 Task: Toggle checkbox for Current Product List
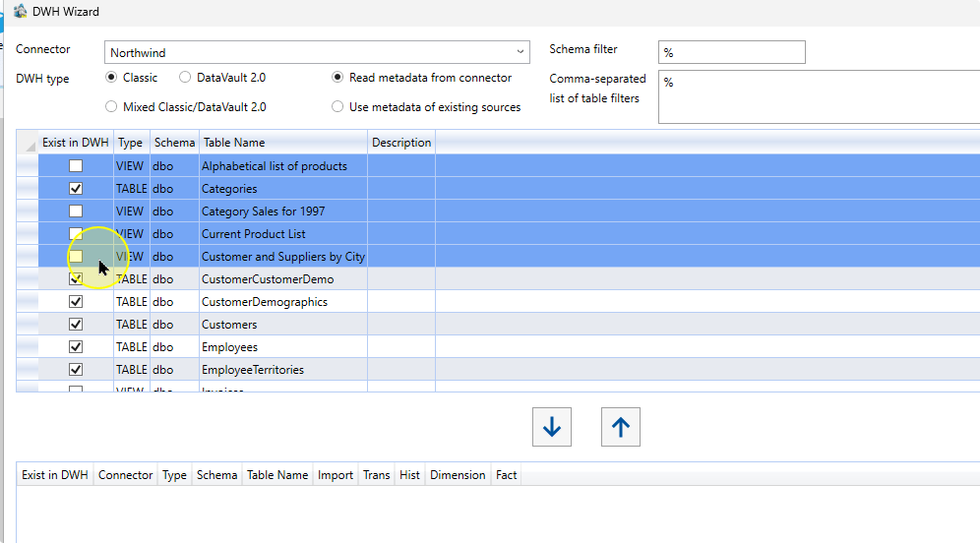click(x=76, y=234)
